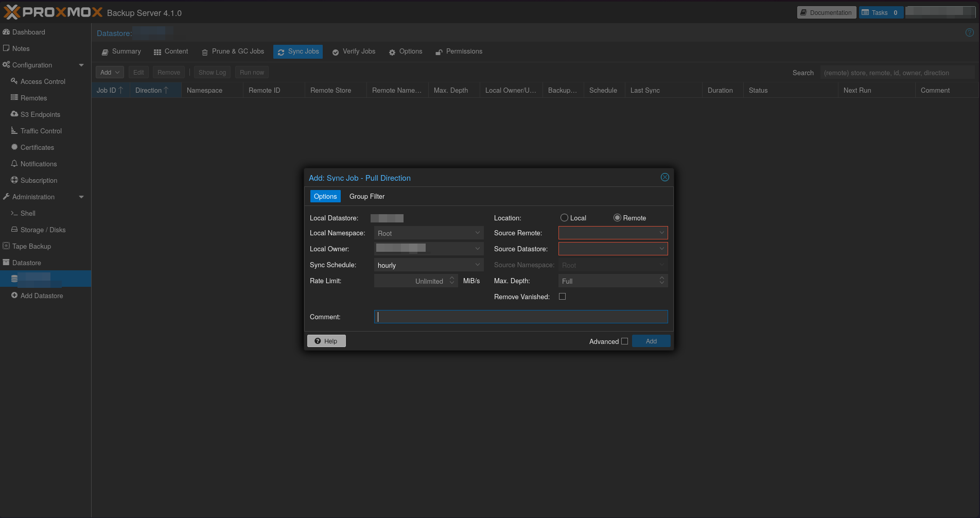The height and width of the screenshot is (518, 980).
Task: Click the Permissions unlock icon
Action: pos(439,52)
